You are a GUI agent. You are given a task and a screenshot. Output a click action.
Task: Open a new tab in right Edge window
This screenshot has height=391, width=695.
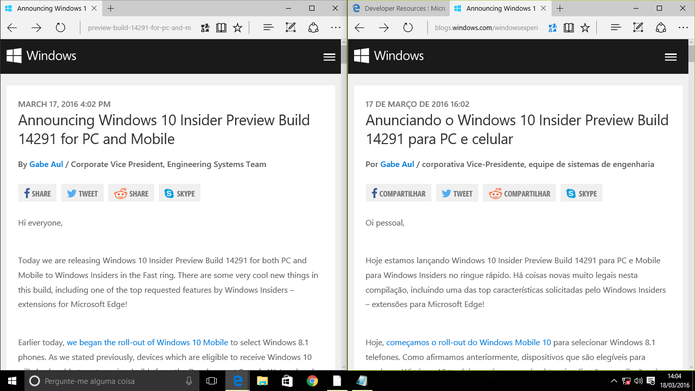[x=560, y=8]
